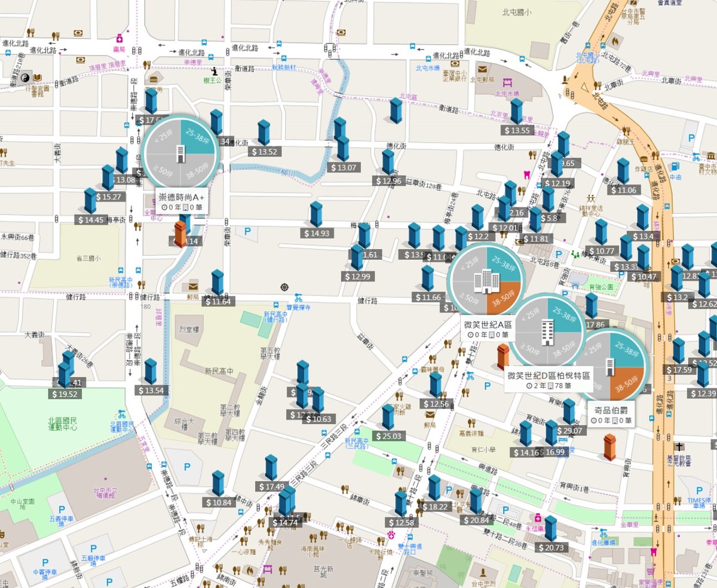Choose the building marker above $12.56

point(436,385)
